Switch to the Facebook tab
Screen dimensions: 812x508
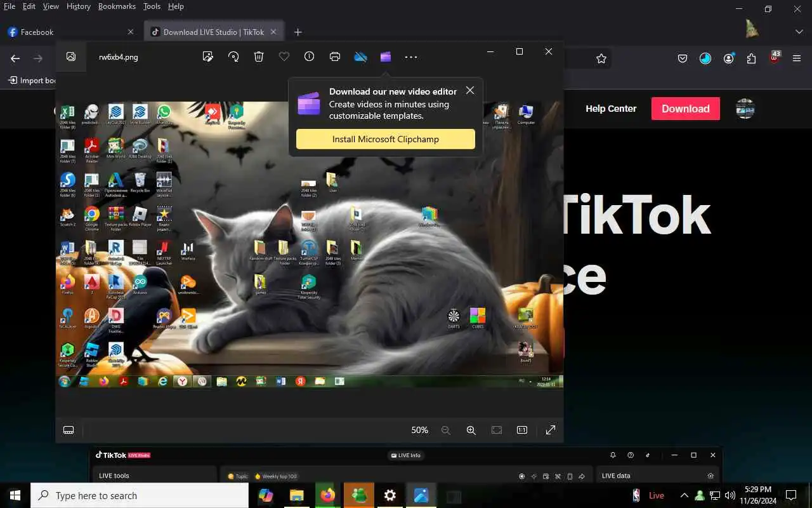click(x=71, y=32)
